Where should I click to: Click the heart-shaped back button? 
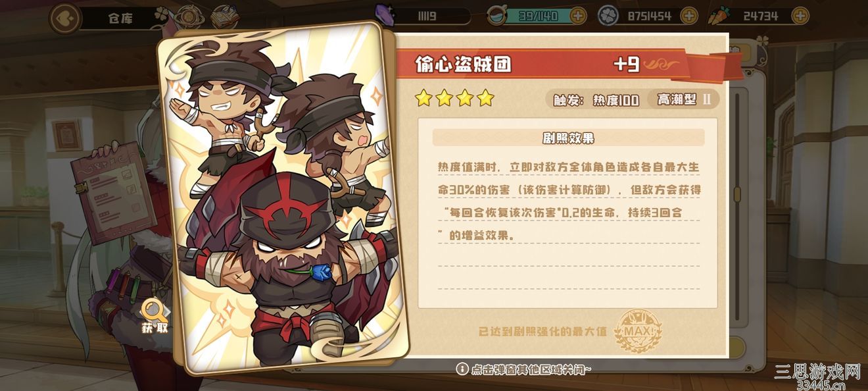pos(65,18)
